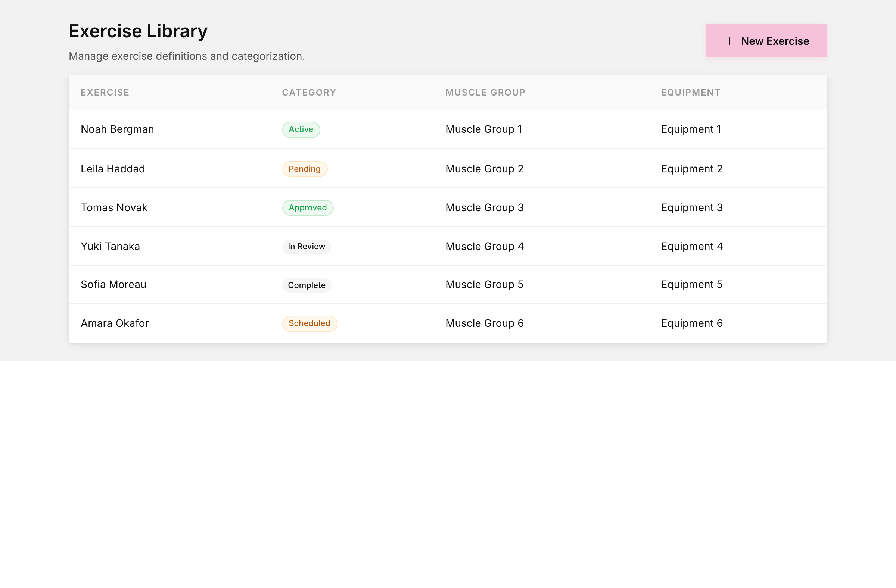Click the Complete status badge
The image size is (896, 588).
click(307, 285)
